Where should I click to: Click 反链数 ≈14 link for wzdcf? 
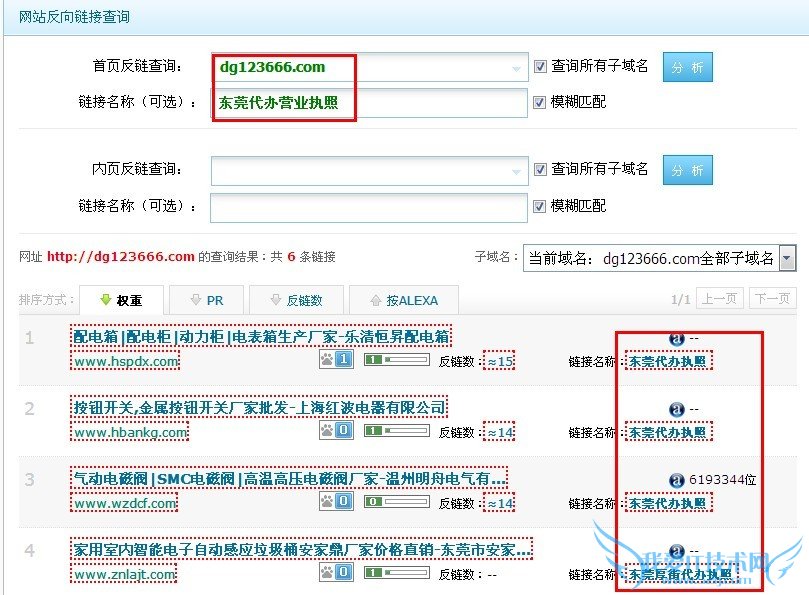click(x=499, y=503)
